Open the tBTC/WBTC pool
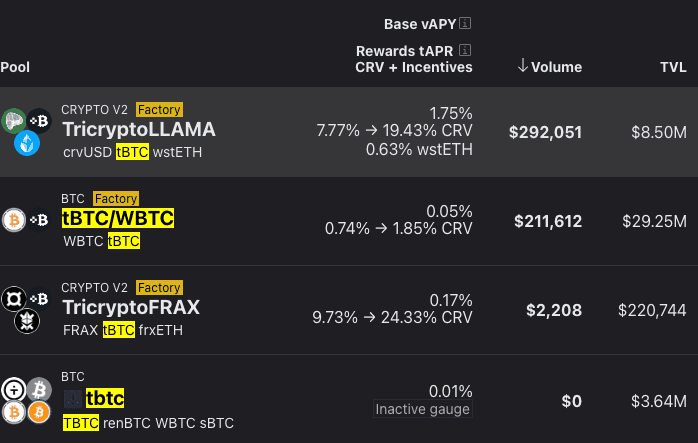The image size is (698, 443). pos(118,218)
